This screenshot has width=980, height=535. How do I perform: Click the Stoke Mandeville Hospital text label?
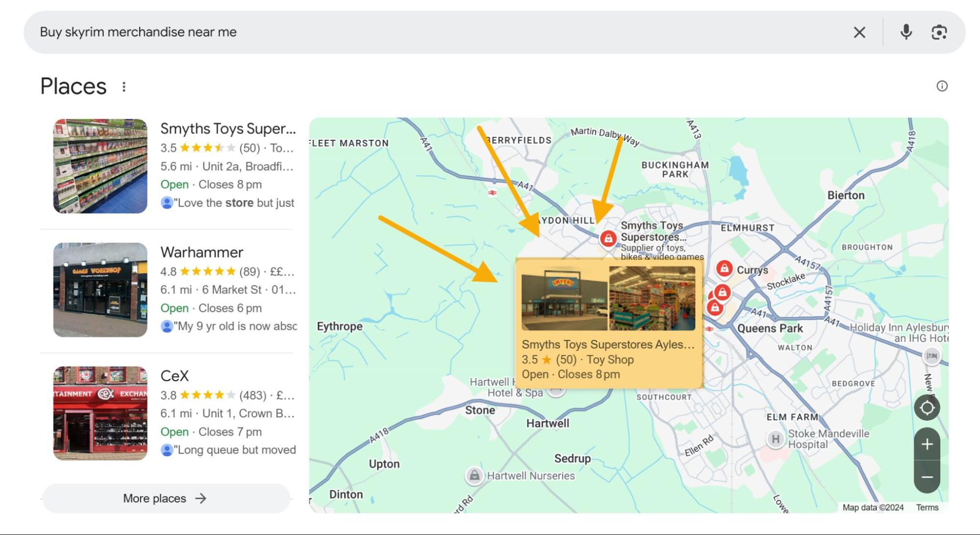pyautogui.click(x=828, y=439)
